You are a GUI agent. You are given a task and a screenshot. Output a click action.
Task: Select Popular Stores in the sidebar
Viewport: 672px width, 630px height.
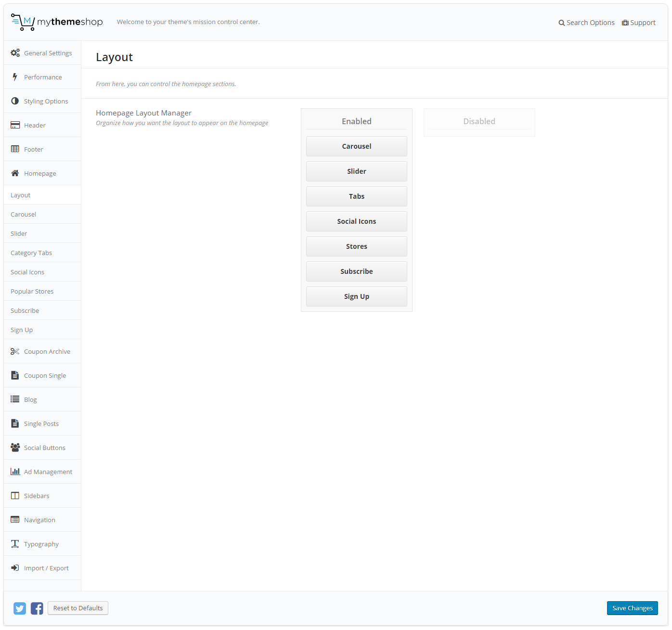(x=32, y=291)
